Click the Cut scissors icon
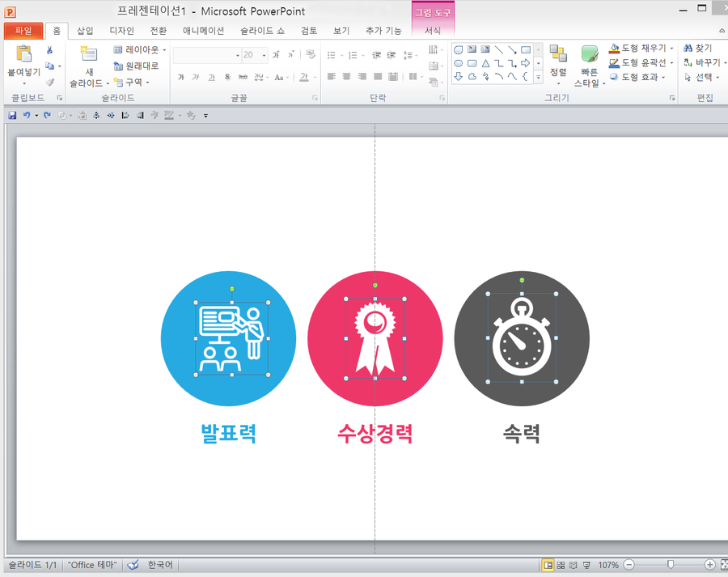Image resolution: width=728 pixels, height=577 pixels. (49, 50)
